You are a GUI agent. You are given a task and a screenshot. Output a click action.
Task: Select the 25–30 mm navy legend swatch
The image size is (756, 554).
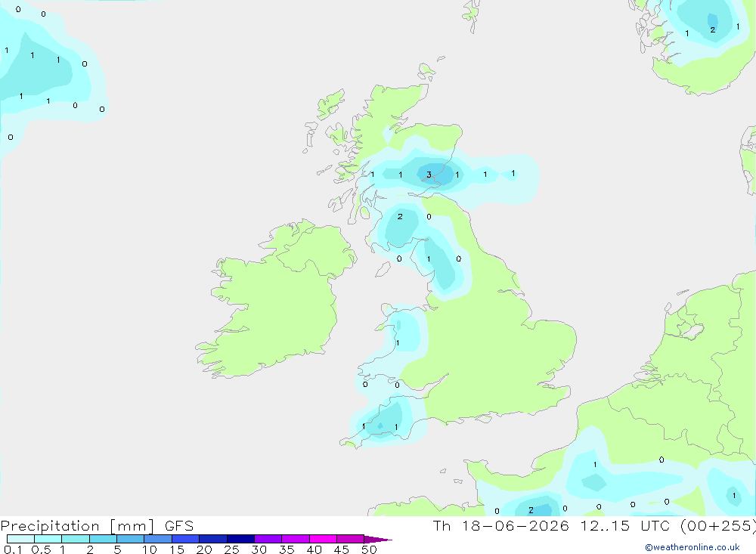[240, 539]
